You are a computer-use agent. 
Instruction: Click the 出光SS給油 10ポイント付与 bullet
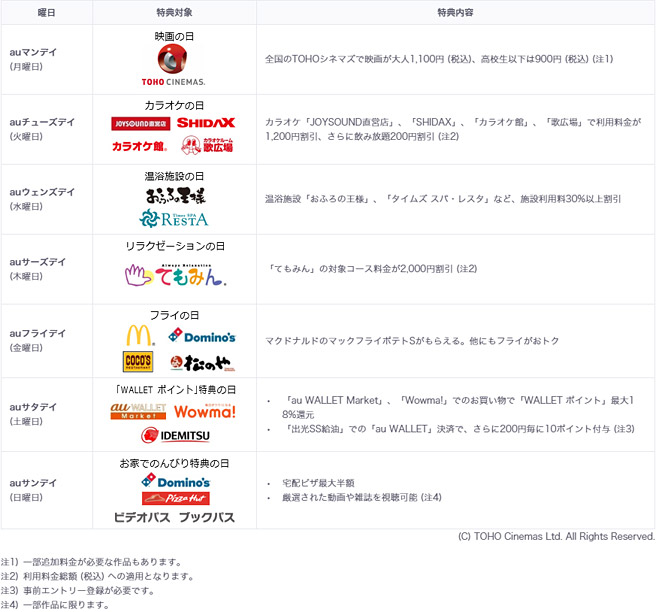pos(458,429)
